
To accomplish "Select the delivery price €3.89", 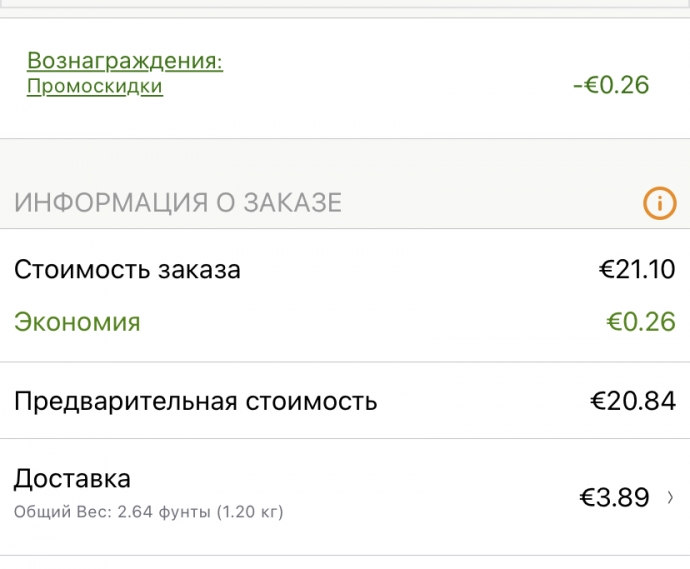I will (x=614, y=497).
